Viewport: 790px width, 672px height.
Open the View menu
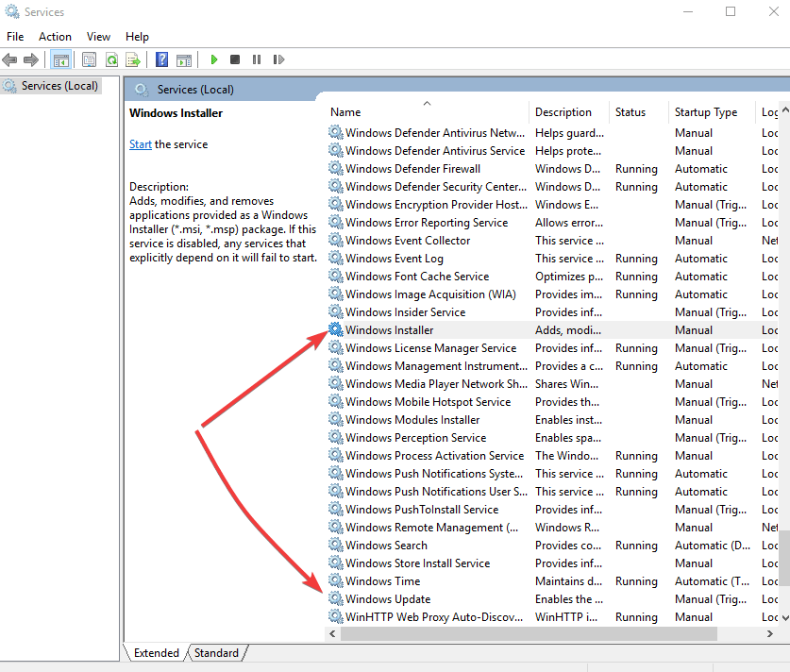98,37
